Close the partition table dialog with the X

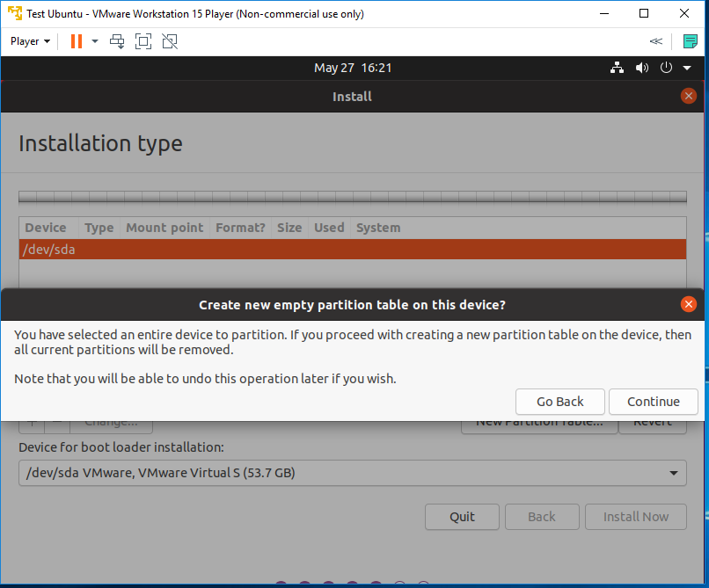[x=688, y=304]
